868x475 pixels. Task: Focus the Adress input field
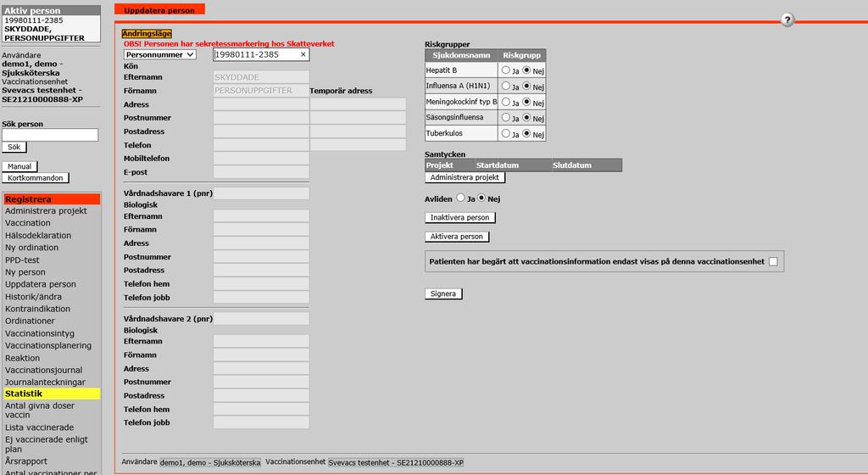click(x=261, y=104)
